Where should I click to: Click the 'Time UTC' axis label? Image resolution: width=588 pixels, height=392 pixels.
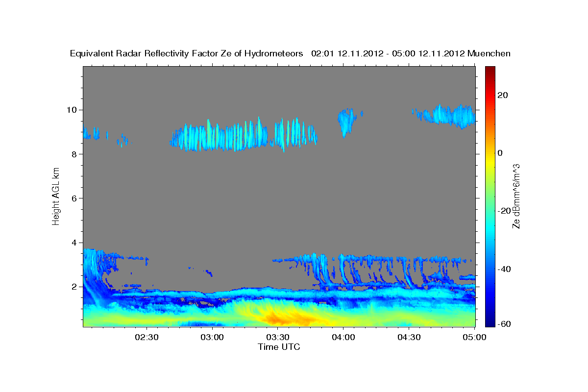[279, 347]
